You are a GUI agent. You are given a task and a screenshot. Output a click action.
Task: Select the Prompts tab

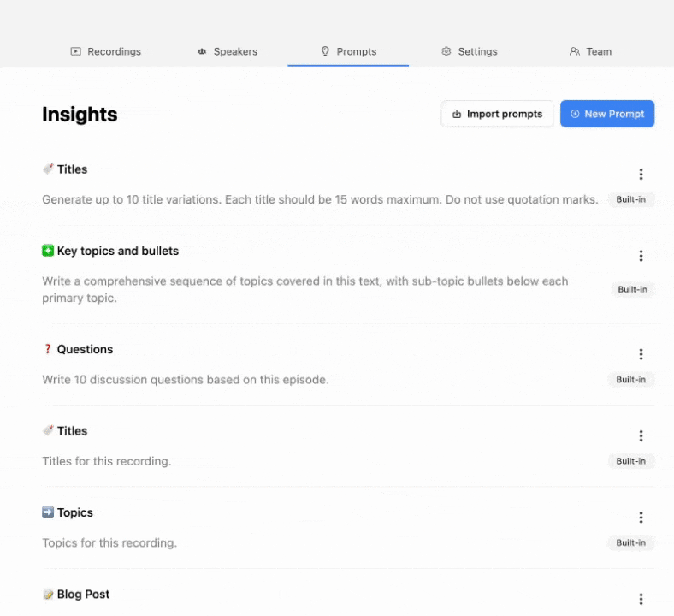coord(348,51)
